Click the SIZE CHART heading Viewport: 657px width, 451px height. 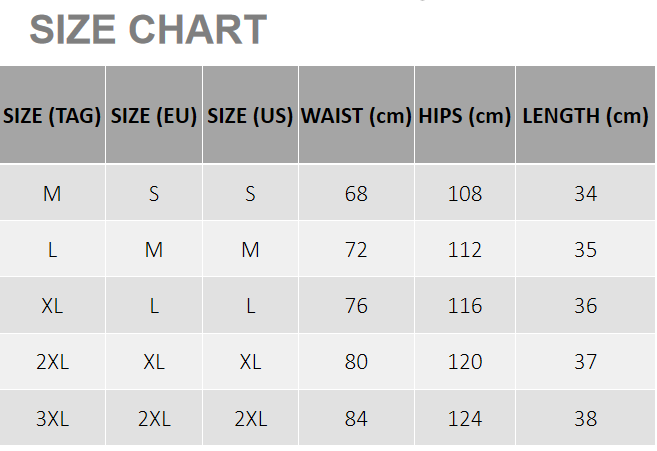[148, 29]
